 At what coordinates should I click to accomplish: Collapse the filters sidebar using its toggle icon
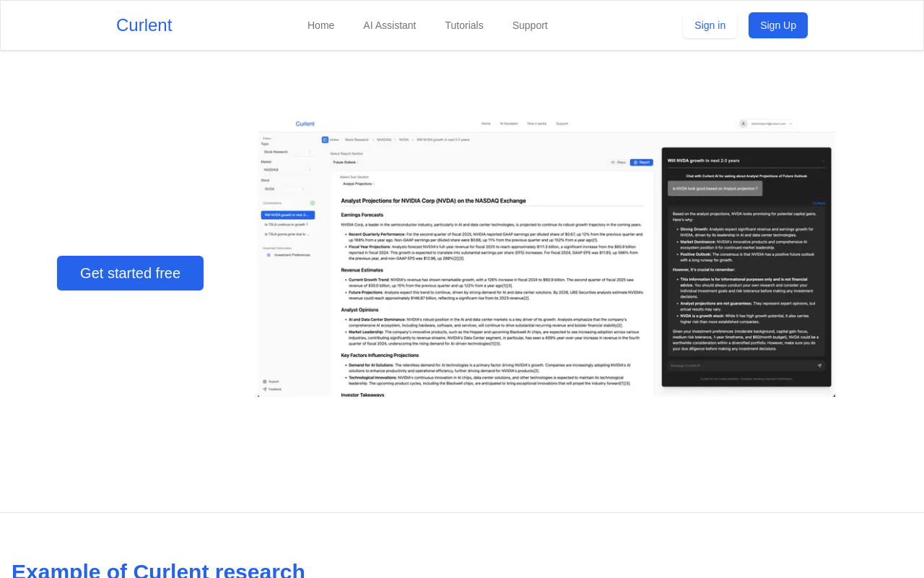pos(325,139)
